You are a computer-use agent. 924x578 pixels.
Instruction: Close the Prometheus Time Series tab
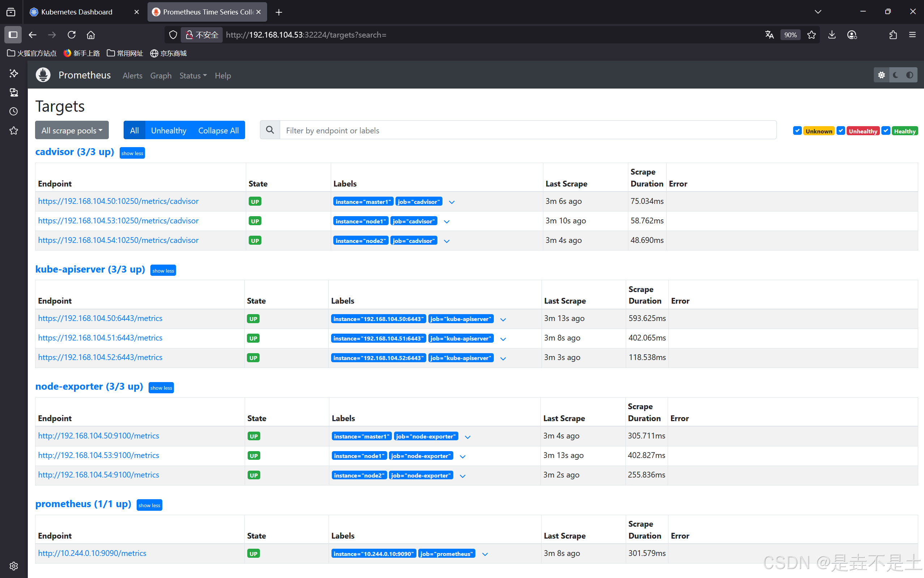click(258, 12)
